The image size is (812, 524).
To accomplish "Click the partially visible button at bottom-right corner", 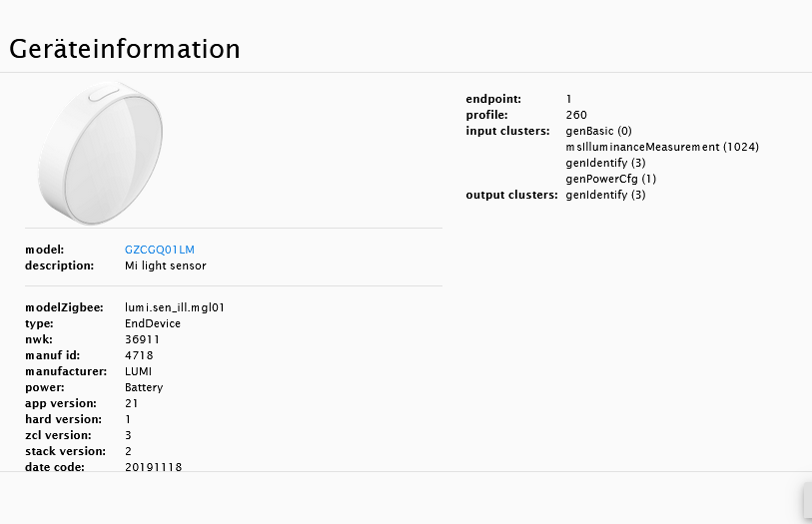I will click(x=807, y=501).
